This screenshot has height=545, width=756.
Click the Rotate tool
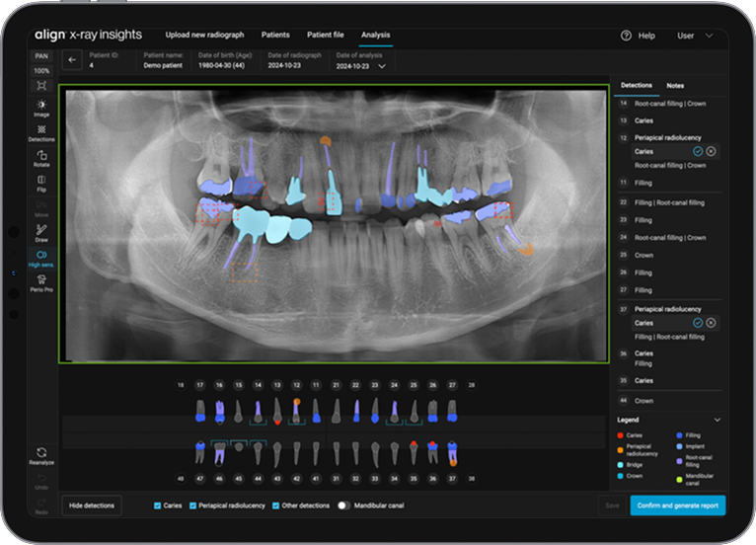pos(41,156)
